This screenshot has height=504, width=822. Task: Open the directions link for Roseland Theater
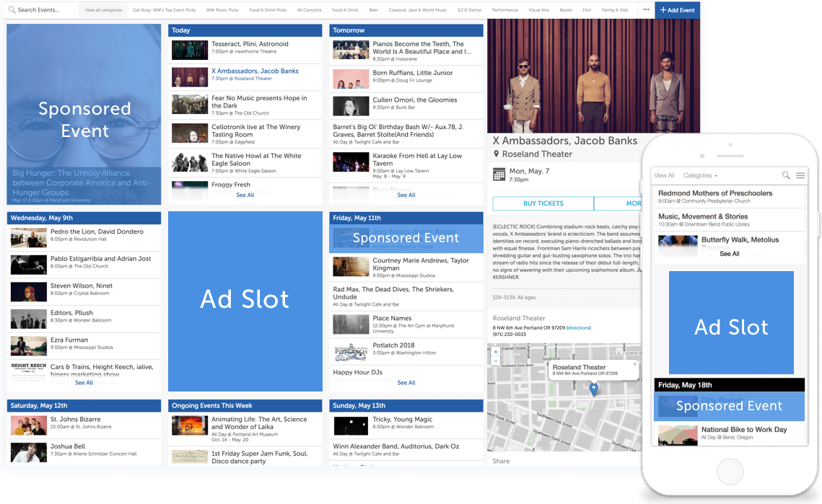(579, 328)
